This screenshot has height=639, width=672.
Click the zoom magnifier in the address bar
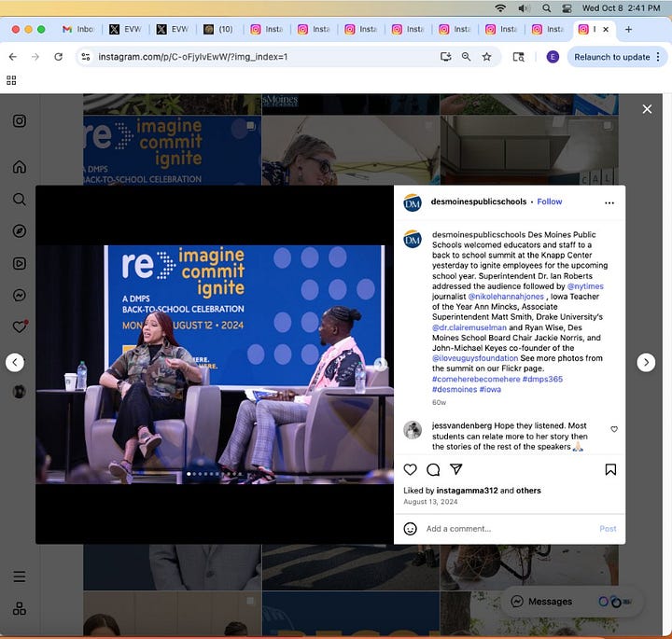(x=466, y=57)
